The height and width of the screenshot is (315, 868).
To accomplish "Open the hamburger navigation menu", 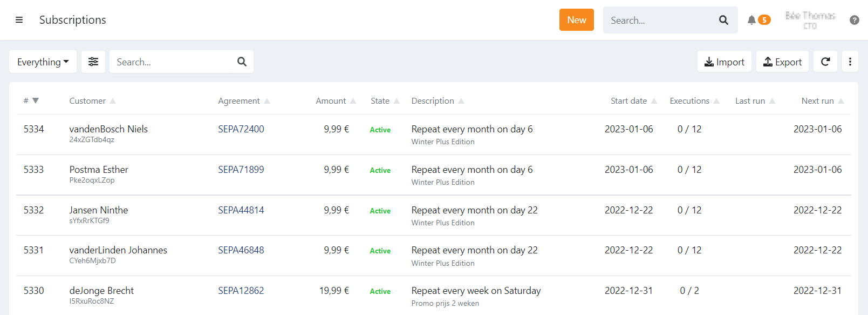I will point(19,20).
